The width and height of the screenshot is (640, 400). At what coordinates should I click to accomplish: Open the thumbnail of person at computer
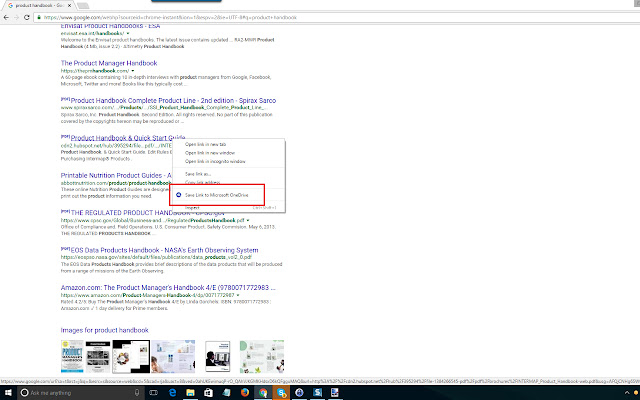coord(218,356)
